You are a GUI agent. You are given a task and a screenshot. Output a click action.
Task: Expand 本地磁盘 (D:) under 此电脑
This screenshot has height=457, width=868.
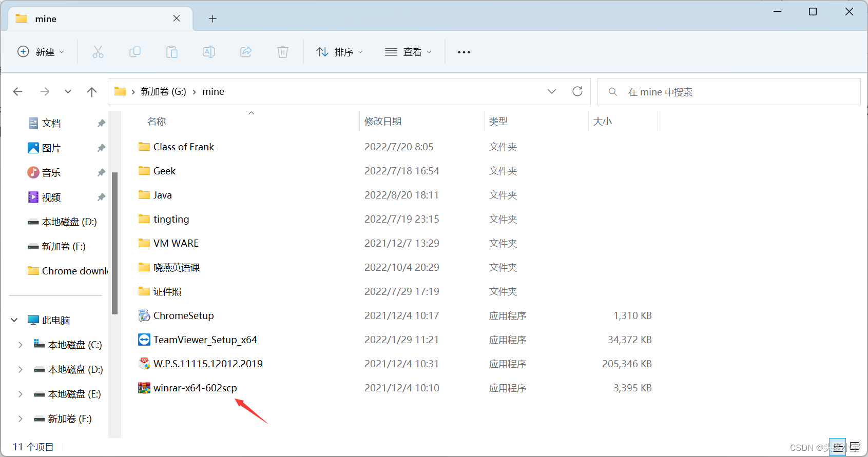(x=21, y=369)
